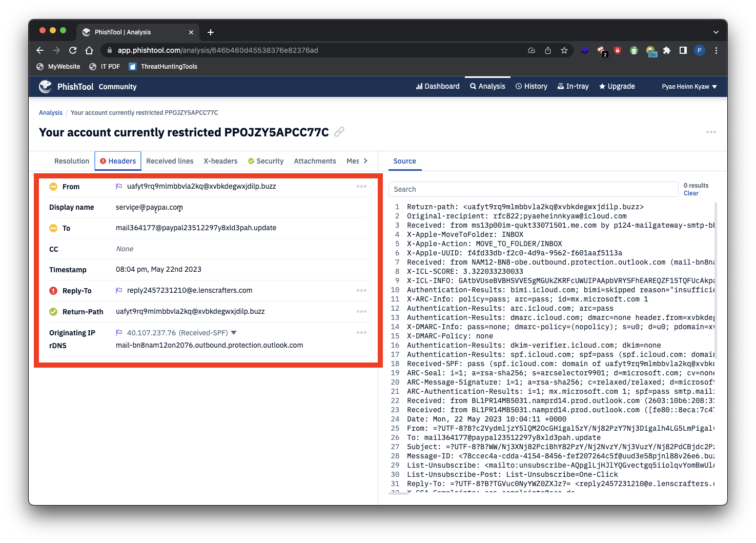
Task: Click the Analysis breadcrumb link
Action: click(x=51, y=113)
